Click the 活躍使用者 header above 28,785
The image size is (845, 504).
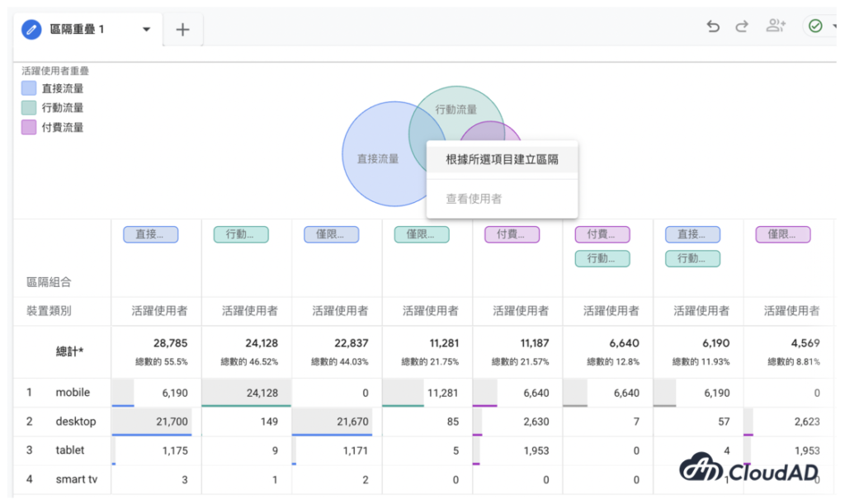click(x=160, y=311)
